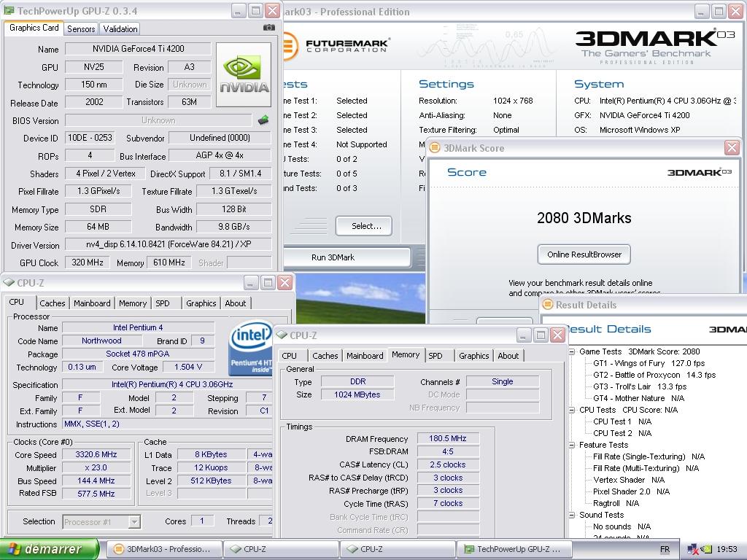Open the Mainboard tab in the back CPU-Z window

[x=92, y=303]
